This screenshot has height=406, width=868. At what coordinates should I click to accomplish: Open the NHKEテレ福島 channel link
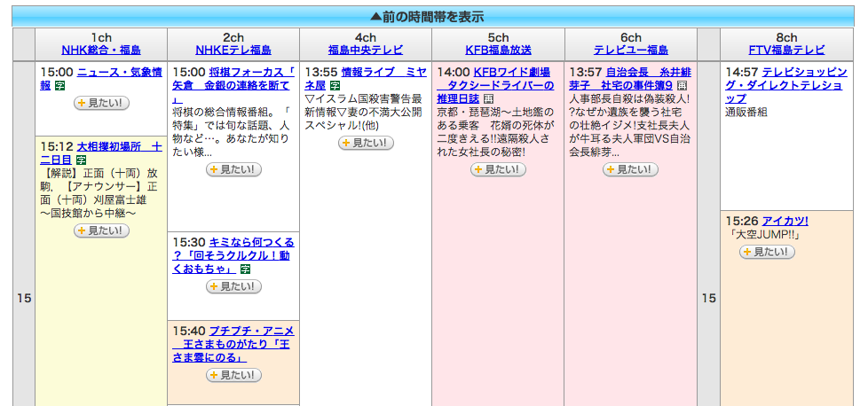coord(233,51)
